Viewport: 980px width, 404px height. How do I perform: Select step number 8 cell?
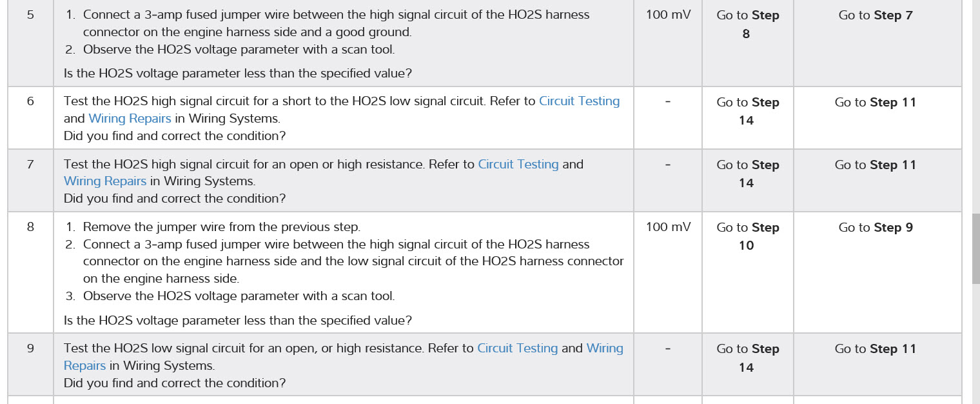tap(30, 227)
